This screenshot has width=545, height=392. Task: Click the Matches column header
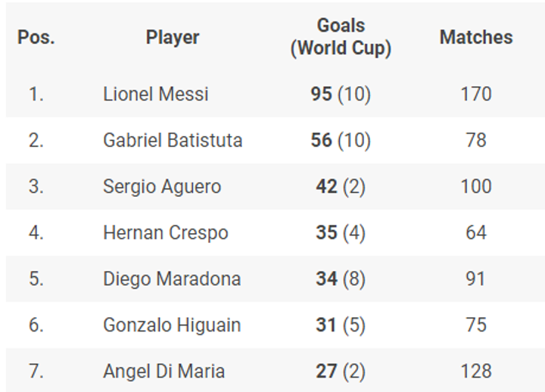pyautogui.click(x=476, y=37)
